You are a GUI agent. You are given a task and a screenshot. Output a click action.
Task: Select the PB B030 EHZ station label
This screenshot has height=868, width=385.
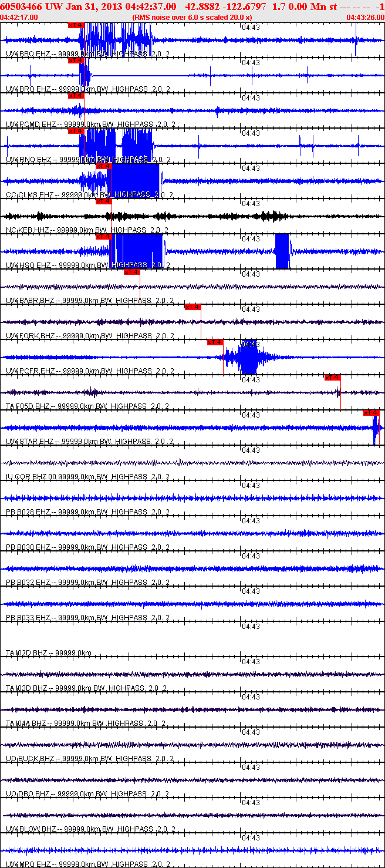87,547
